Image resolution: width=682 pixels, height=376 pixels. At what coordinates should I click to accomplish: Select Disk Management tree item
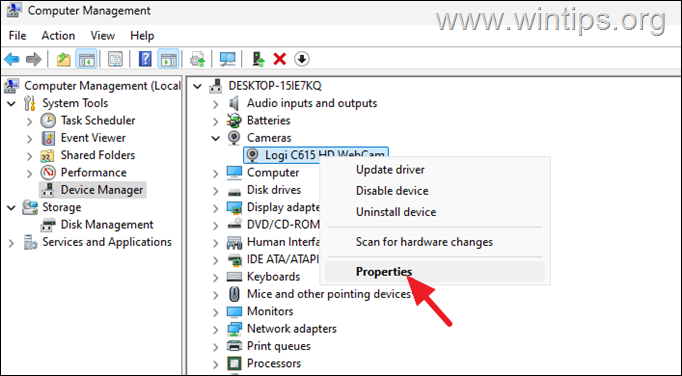[x=107, y=225]
